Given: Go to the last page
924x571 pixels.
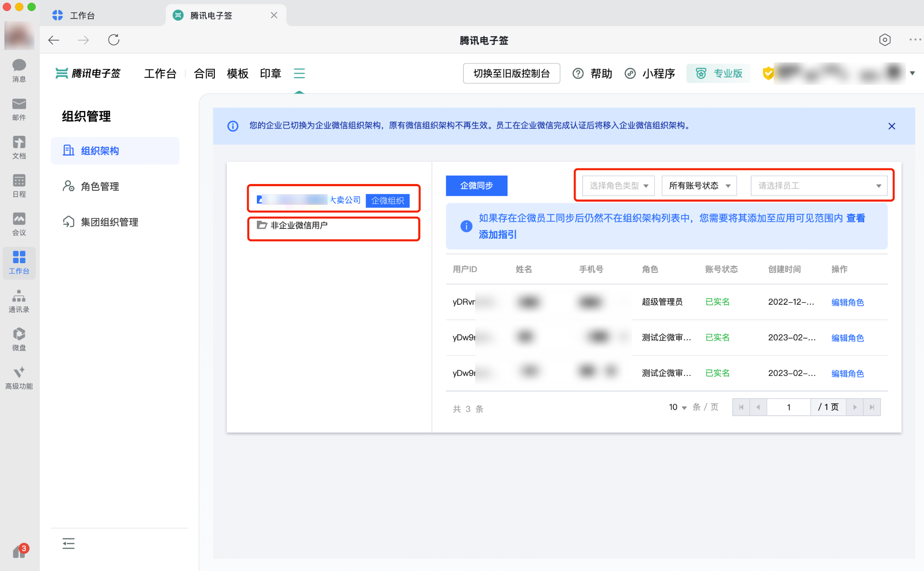Looking at the screenshot, I should (x=872, y=407).
